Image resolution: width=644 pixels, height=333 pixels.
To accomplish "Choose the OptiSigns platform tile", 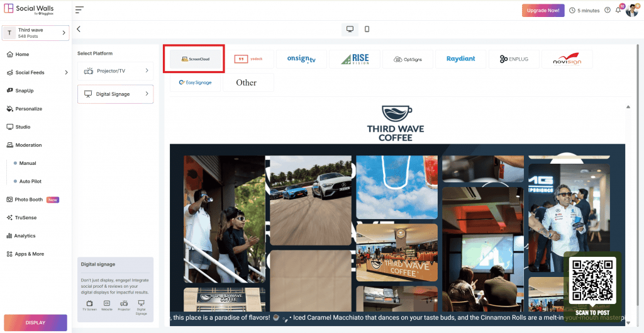I will (x=408, y=59).
